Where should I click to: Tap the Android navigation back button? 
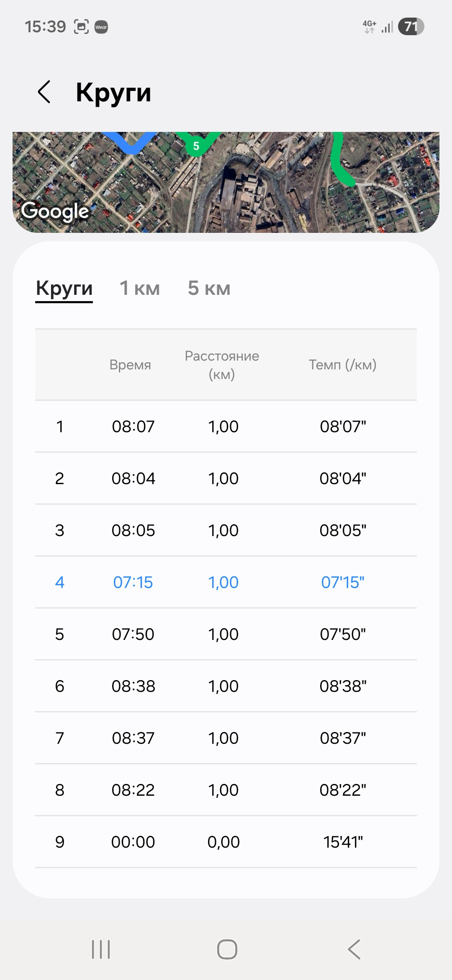[354, 949]
